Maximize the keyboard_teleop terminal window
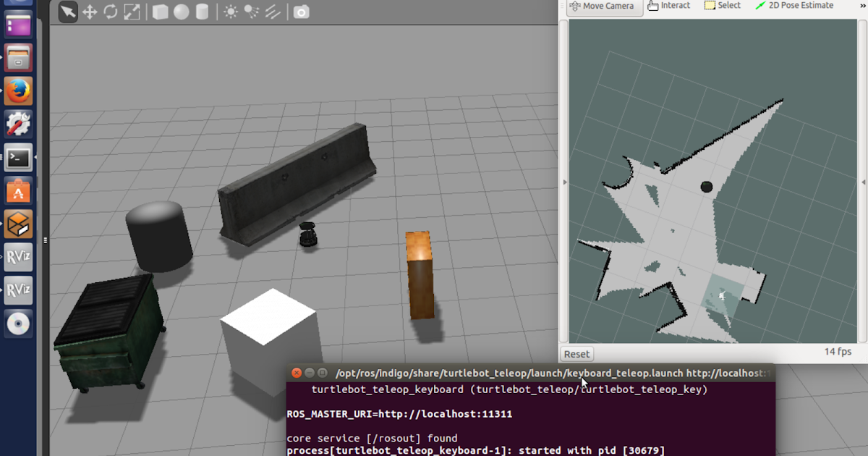This screenshot has height=456, width=868. click(323, 373)
